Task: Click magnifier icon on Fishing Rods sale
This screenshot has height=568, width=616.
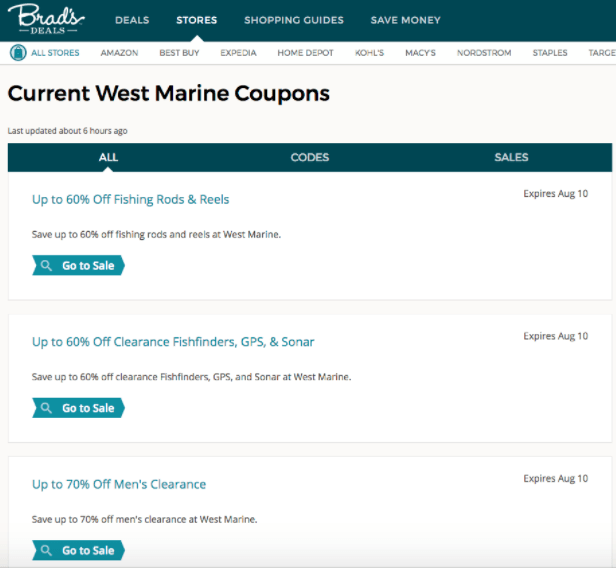Action: [47, 266]
